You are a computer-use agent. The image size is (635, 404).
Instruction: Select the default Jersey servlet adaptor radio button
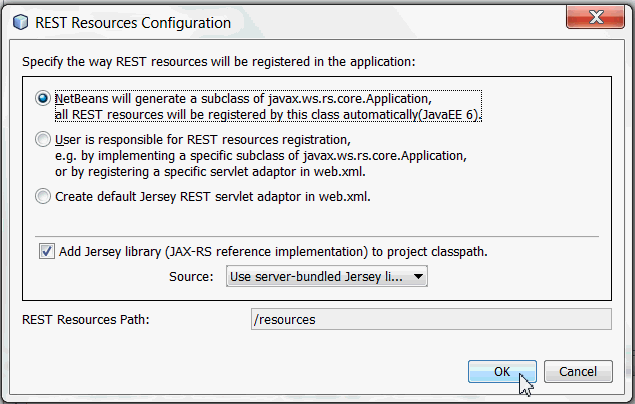pyautogui.click(x=43, y=196)
